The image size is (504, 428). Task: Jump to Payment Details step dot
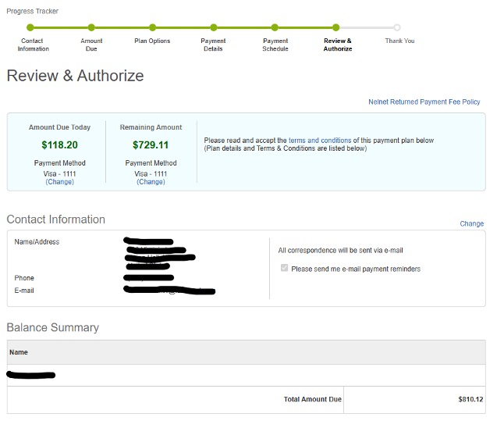pos(213,28)
